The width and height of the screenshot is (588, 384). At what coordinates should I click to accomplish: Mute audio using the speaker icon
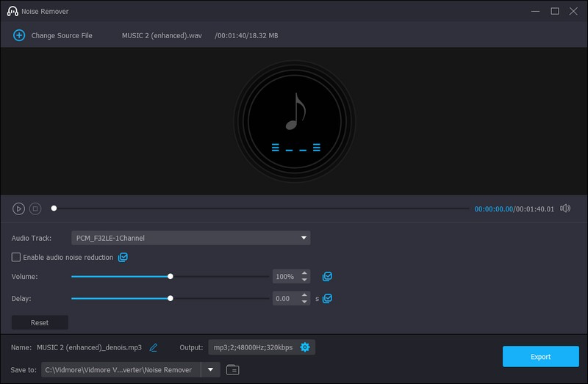564,209
